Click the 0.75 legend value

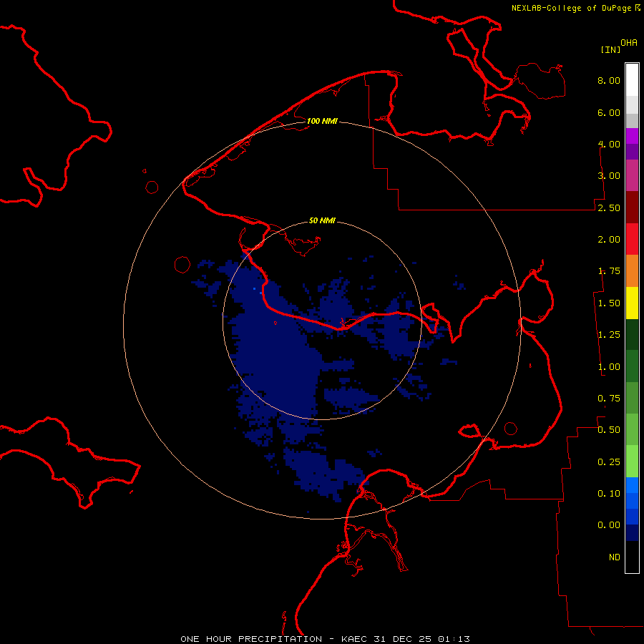point(609,399)
